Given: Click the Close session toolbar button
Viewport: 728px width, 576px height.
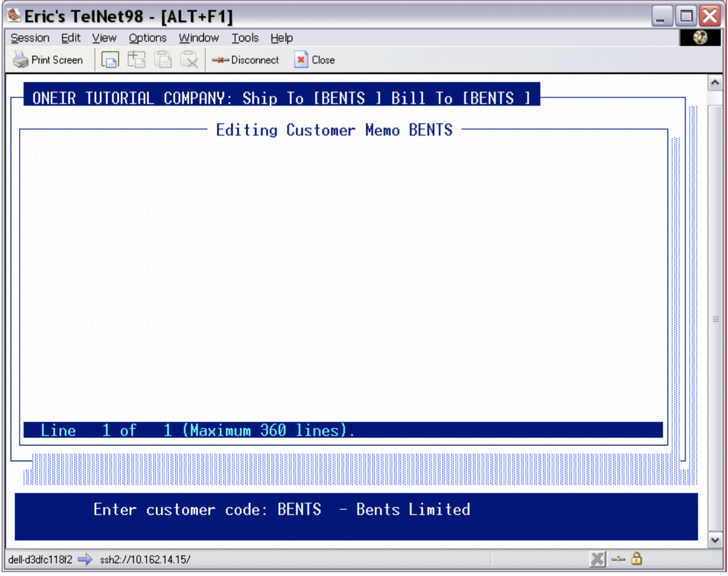Looking at the screenshot, I should (x=315, y=60).
